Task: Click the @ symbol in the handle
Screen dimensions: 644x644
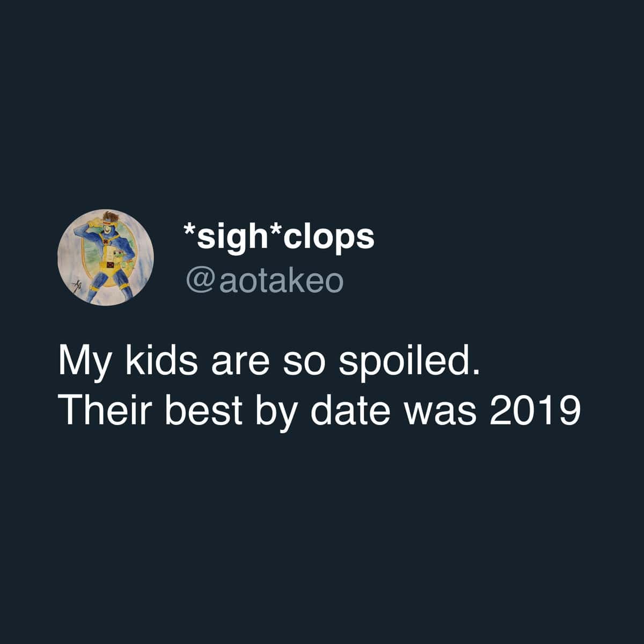Action: tap(200, 282)
